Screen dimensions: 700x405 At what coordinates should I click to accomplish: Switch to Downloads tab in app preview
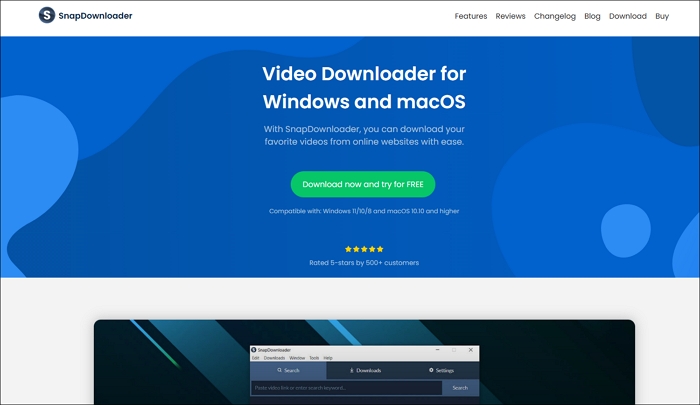pos(365,370)
